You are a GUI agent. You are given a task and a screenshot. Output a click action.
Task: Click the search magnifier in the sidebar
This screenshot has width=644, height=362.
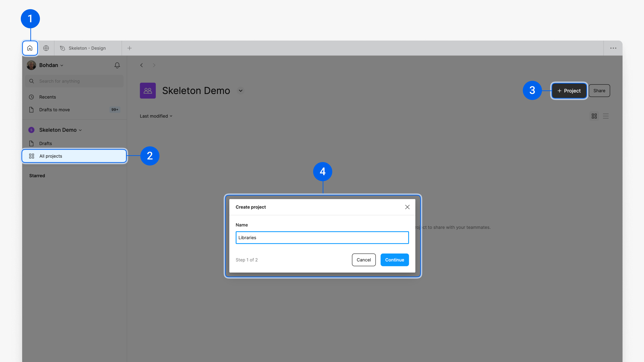tap(32, 81)
